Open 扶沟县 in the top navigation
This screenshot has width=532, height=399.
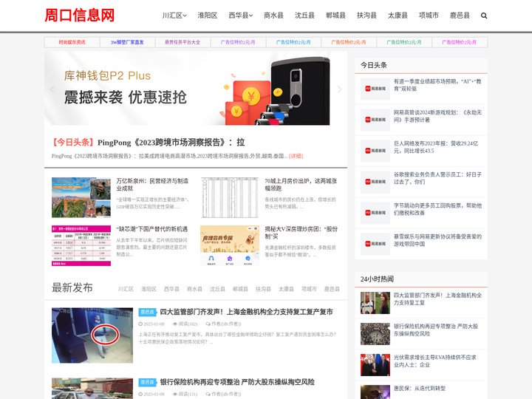click(366, 16)
